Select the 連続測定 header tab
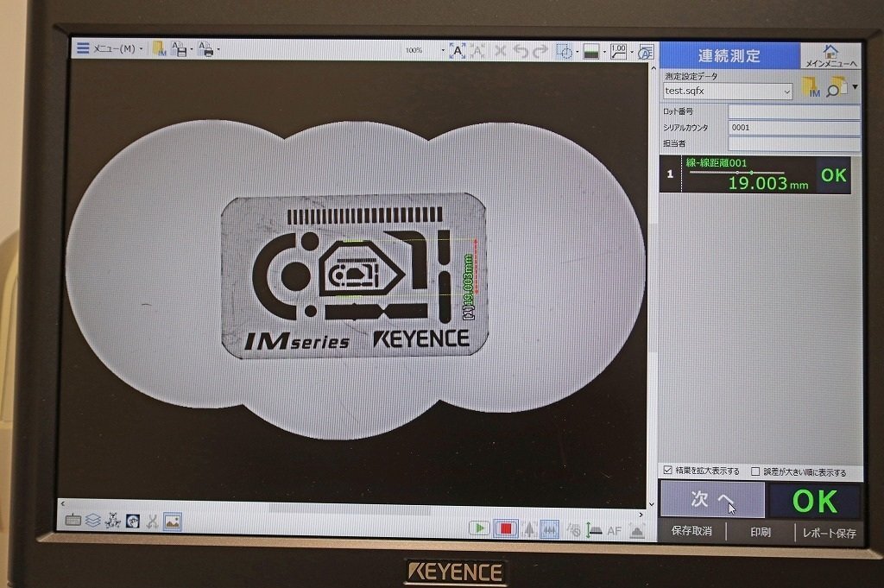Screen dimensions: 884x588 click(x=729, y=55)
